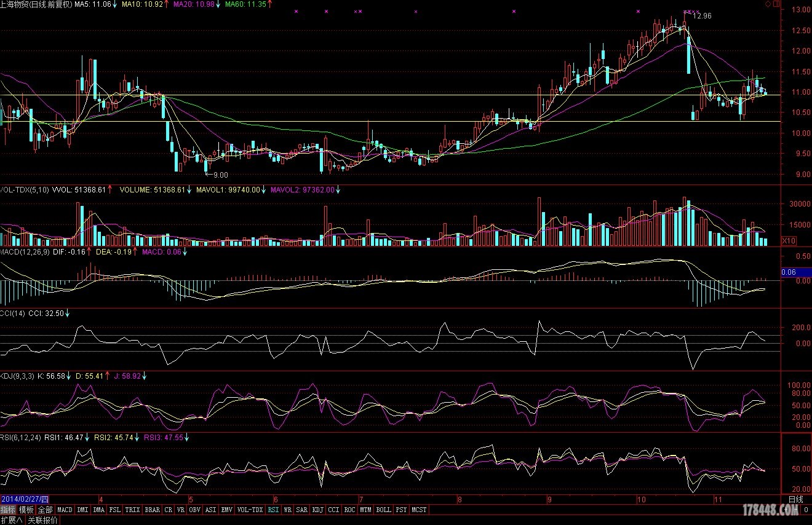Select the SAR indicator tab
This screenshot has width=812, height=525.
tap(302, 510)
